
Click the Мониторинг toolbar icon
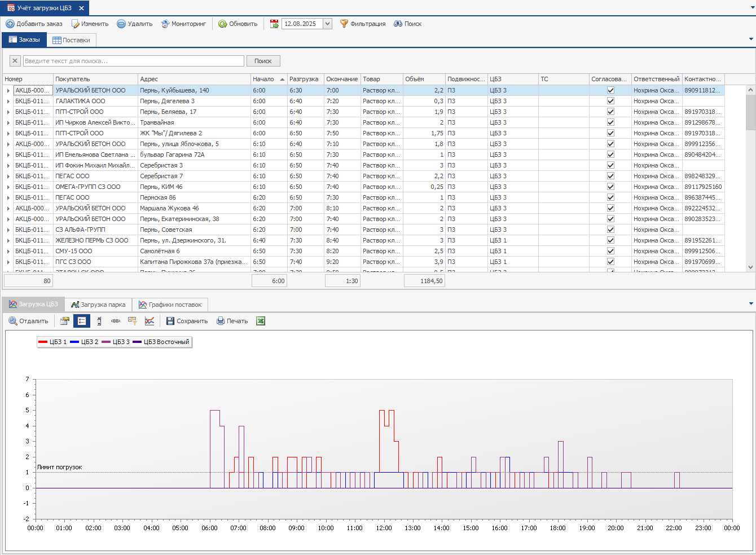click(165, 24)
